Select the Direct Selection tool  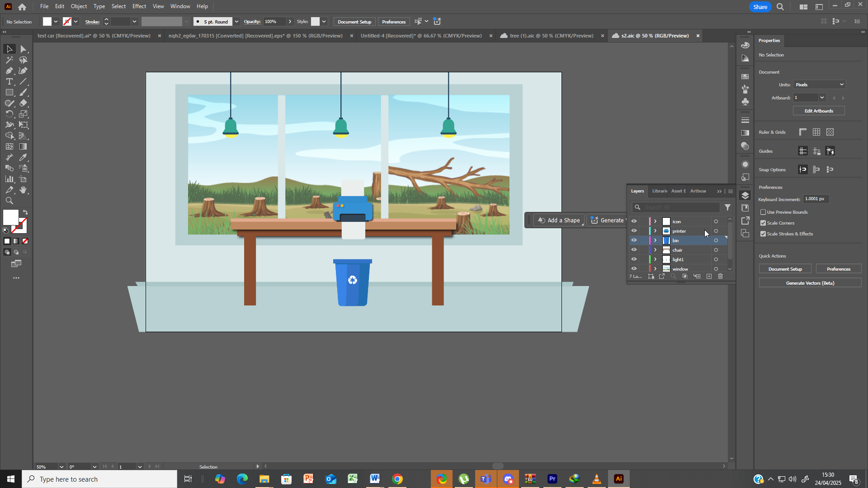point(23,49)
